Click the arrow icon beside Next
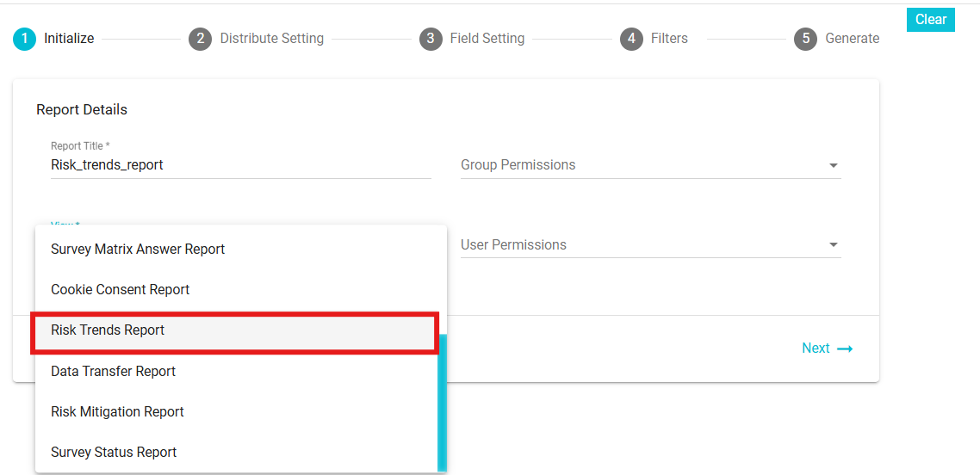 pyautogui.click(x=845, y=349)
